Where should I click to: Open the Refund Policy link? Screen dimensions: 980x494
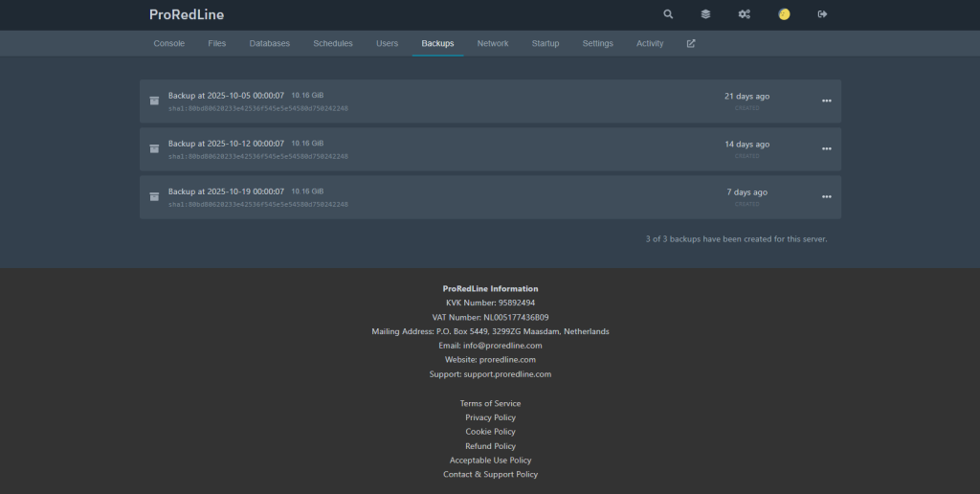tap(490, 446)
